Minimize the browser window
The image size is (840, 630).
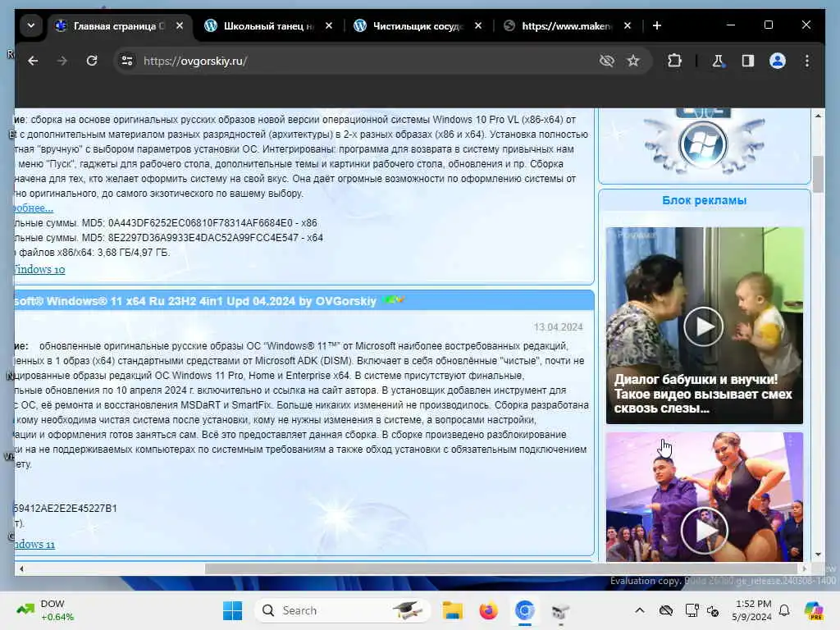point(731,25)
